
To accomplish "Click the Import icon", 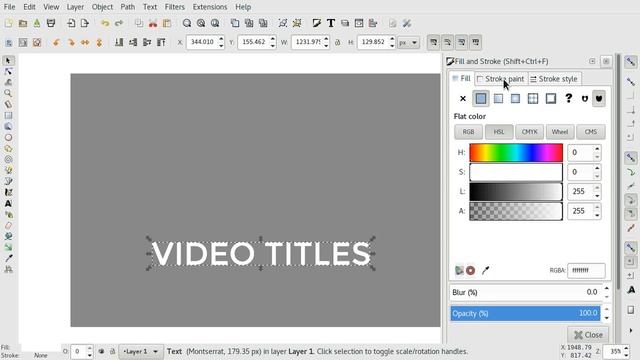I will click(x=71, y=23).
